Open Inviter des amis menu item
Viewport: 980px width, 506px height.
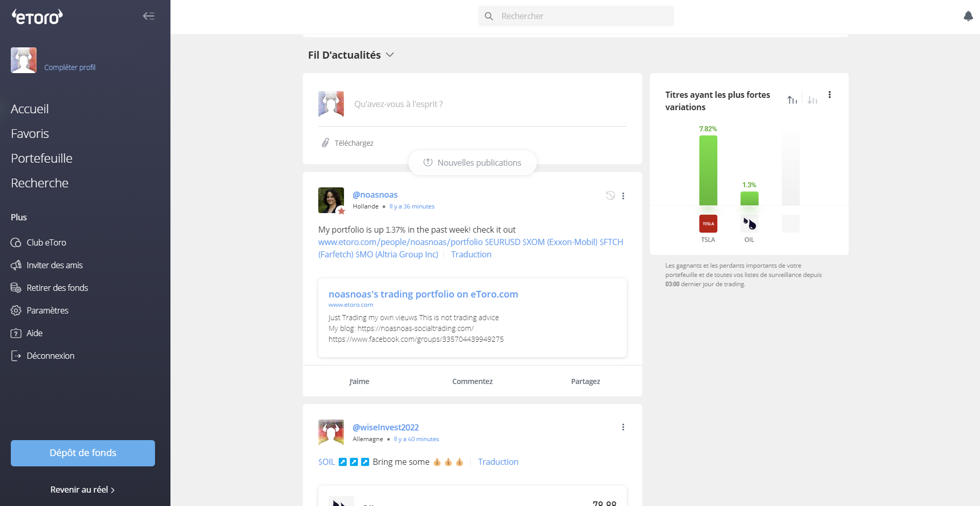[55, 265]
